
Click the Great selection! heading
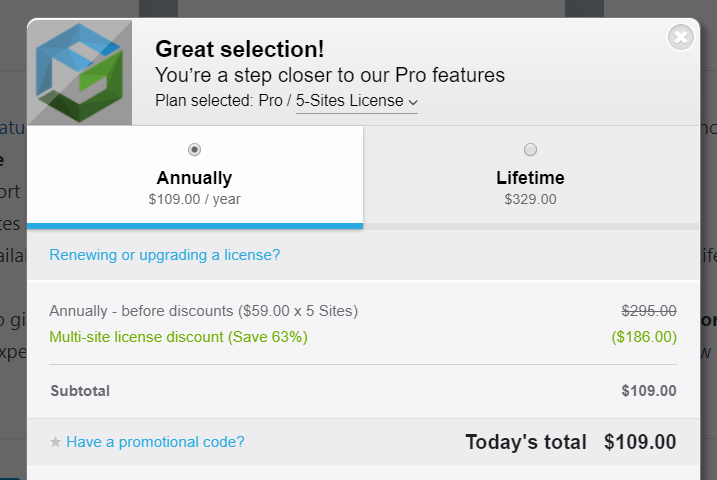point(240,49)
